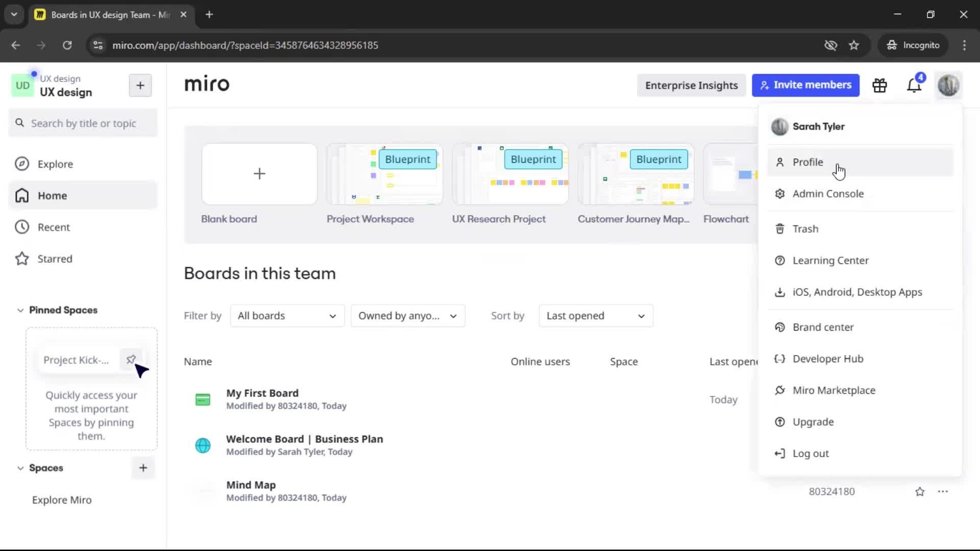The height and width of the screenshot is (551, 980).
Task: Open Chrome three-dot menu
Action: 964,45
